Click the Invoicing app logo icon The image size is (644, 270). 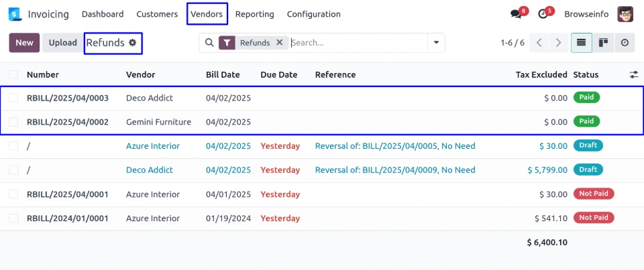[x=15, y=14]
